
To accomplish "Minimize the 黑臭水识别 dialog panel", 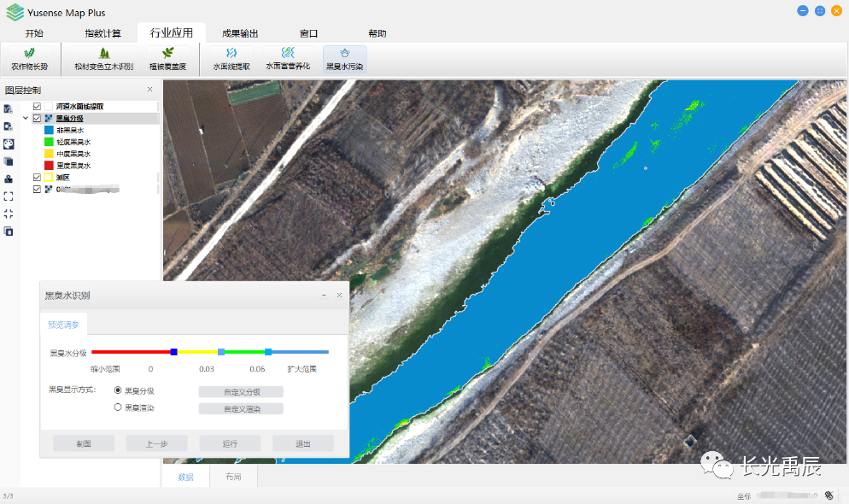I will (x=324, y=295).
